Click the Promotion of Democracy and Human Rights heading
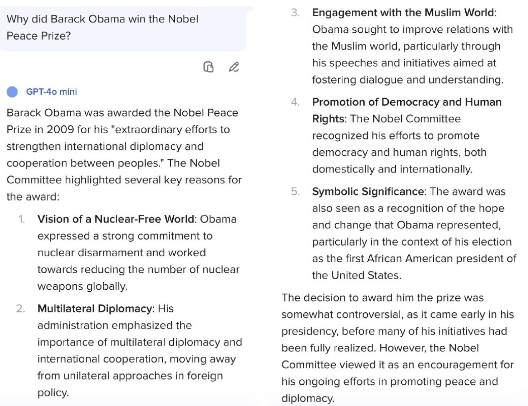Viewport: 528px width, 406px height. [x=407, y=110]
